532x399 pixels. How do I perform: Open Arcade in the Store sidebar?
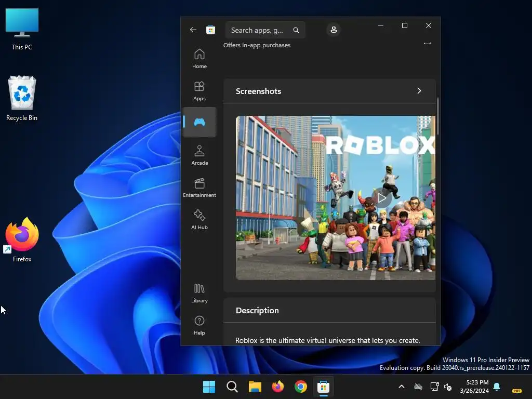coord(199,155)
